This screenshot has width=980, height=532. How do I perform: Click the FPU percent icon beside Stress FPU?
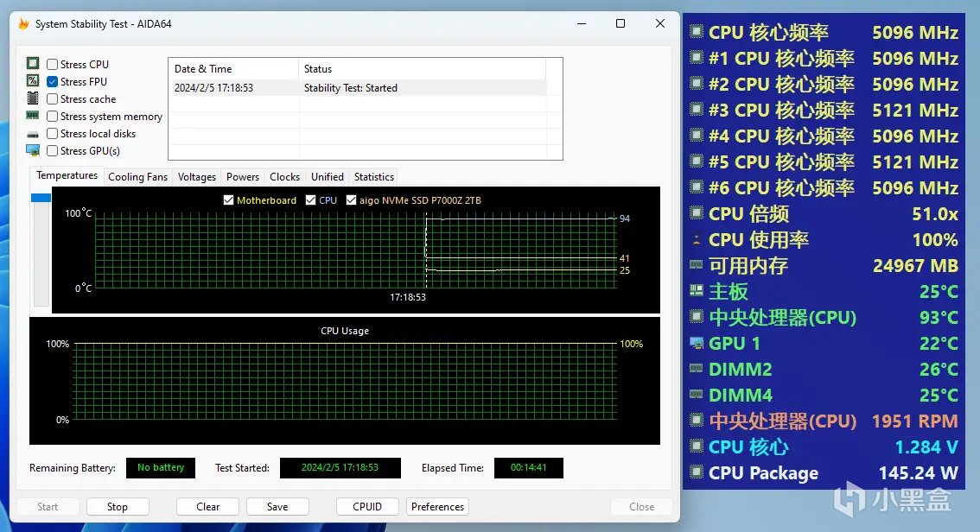coord(33,80)
